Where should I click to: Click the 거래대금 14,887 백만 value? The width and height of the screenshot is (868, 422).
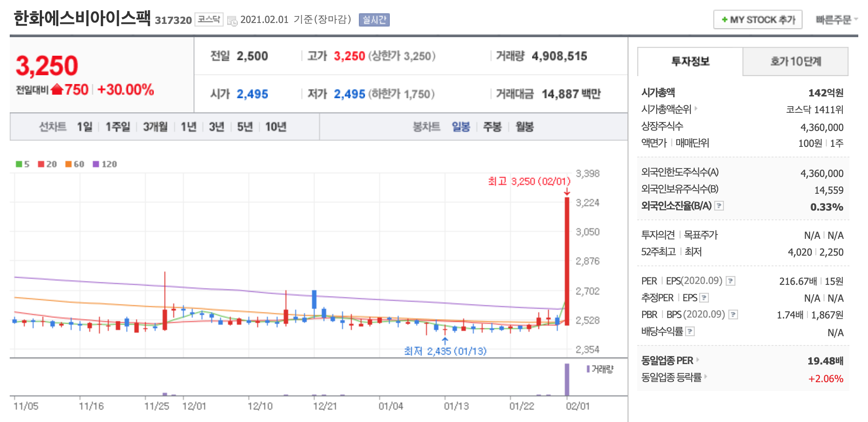point(571,94)
